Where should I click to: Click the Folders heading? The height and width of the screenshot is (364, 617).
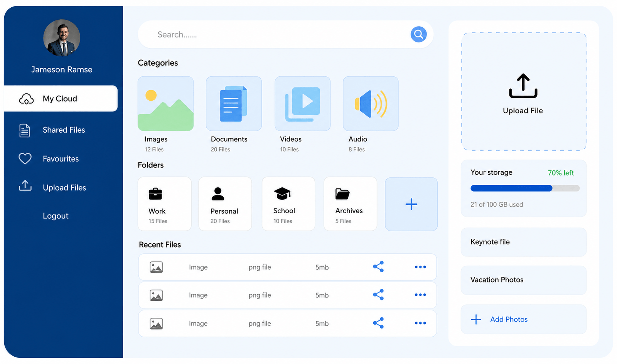click(x=150, y=165)
